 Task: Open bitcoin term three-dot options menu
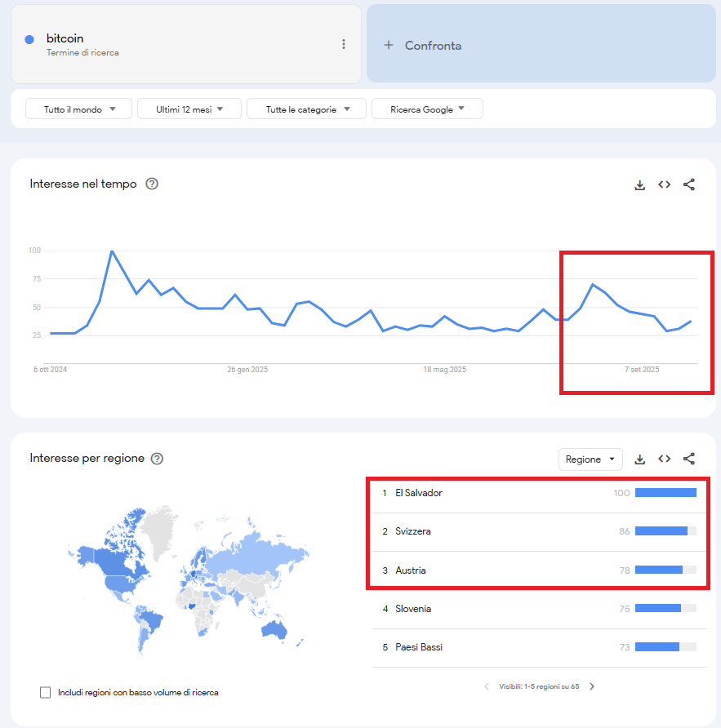pos(343,44)
